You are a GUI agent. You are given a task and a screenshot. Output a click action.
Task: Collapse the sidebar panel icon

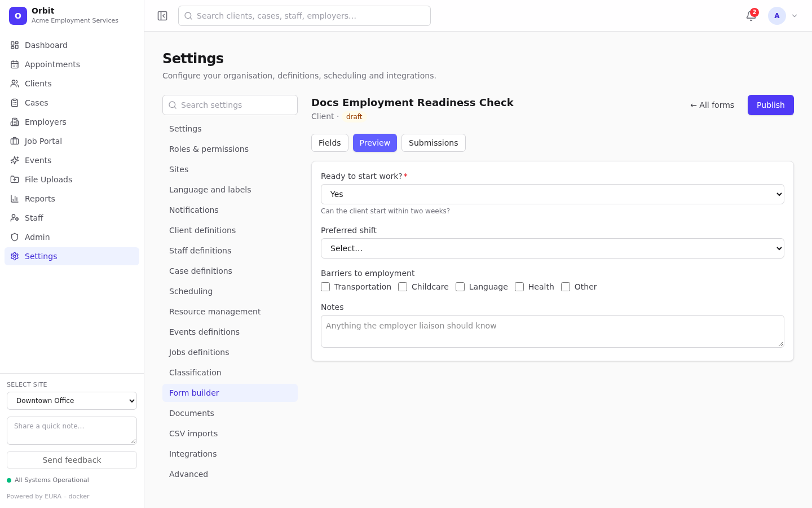[x=162, y=16]
